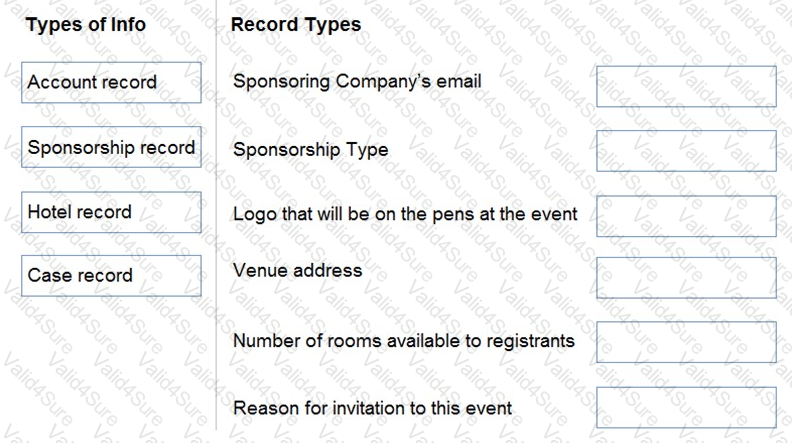Click the vertical divider between the two columns
This screenshot has height=443, width=792.
pos(216,215)
